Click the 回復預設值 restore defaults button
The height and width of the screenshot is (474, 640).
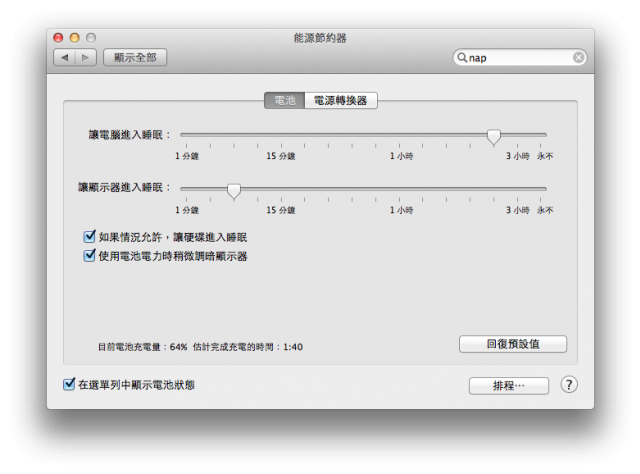[x=513, y=344]
